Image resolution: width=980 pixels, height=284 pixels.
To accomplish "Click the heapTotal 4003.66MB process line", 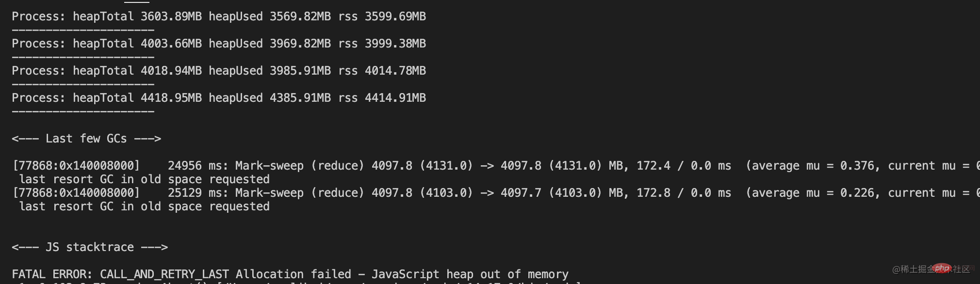I will [x=219, y=44].
